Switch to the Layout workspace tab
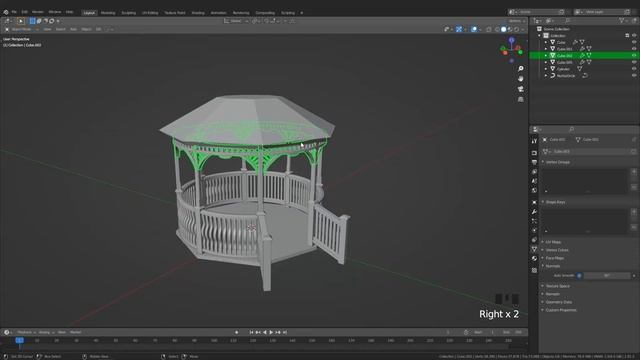Image resolution: width=640 pixels, height=360 pixels. tap(89, 13)
